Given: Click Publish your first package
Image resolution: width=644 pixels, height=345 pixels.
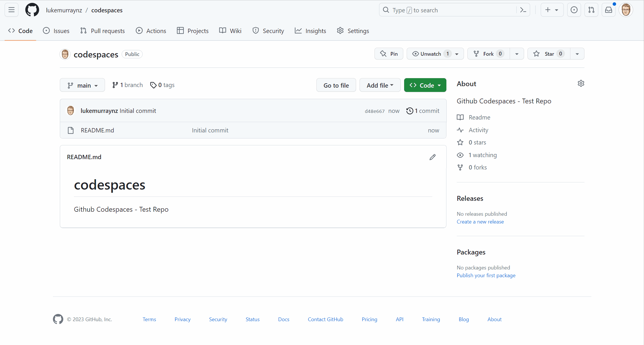Looking at the screenshot, I should [x=486, y=275].
